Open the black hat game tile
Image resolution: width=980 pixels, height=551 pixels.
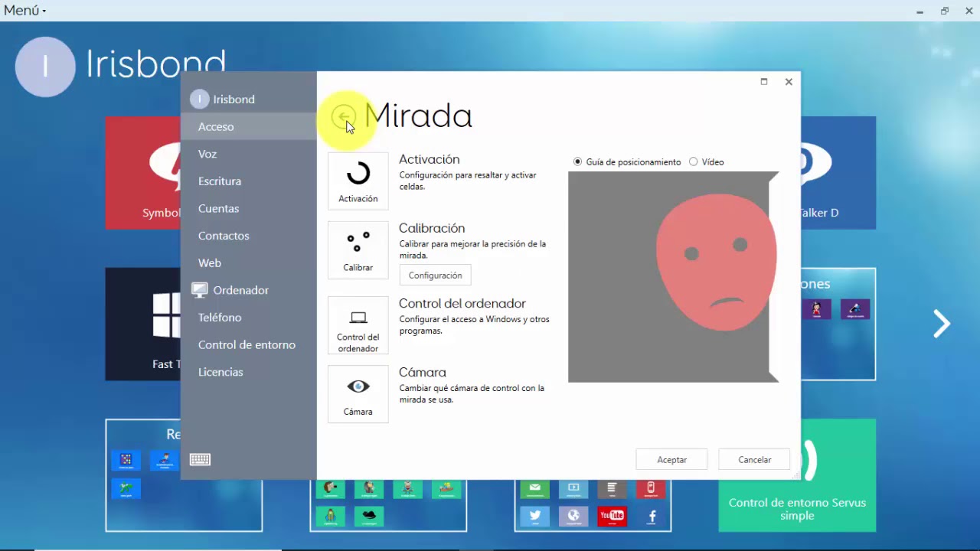(x=369, y=516)
